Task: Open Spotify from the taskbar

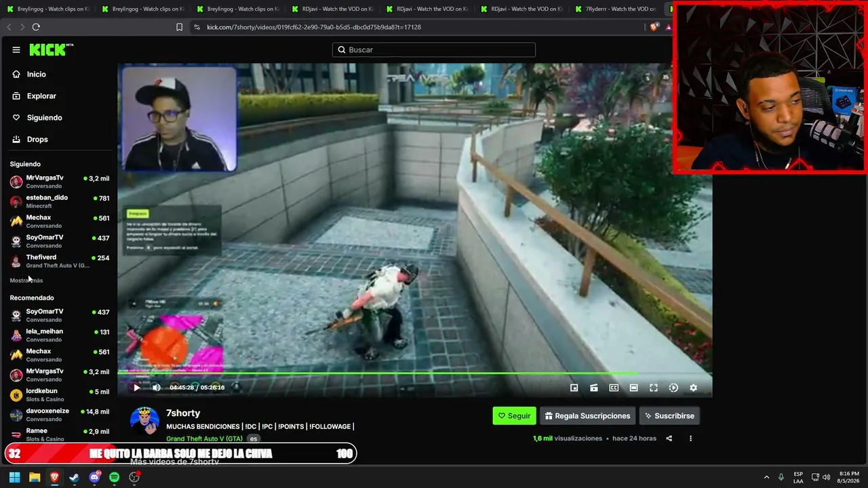Action: (114, 477)
